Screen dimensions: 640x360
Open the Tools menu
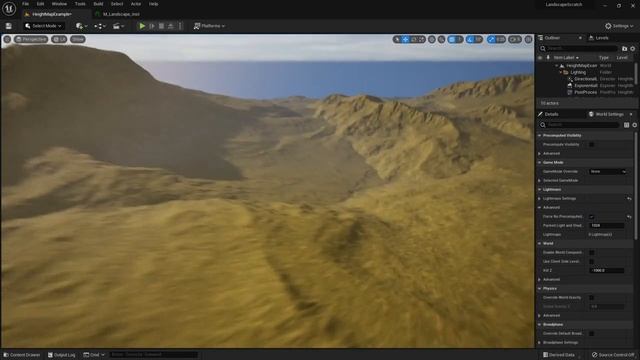(x=80, y=4)
